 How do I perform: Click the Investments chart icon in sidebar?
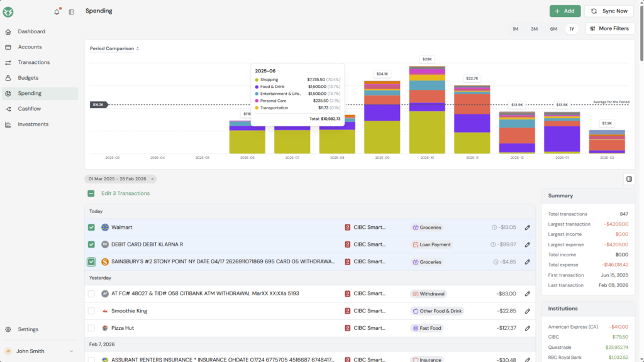coord(8,124)
